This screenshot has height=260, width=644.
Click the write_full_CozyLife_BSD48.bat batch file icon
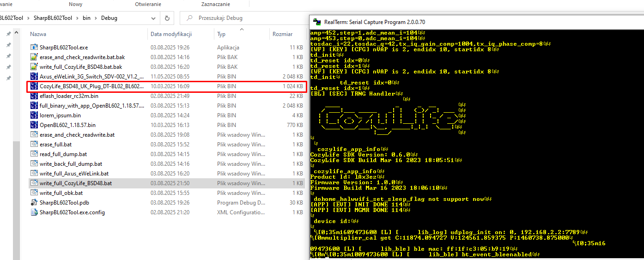point(34,183)
